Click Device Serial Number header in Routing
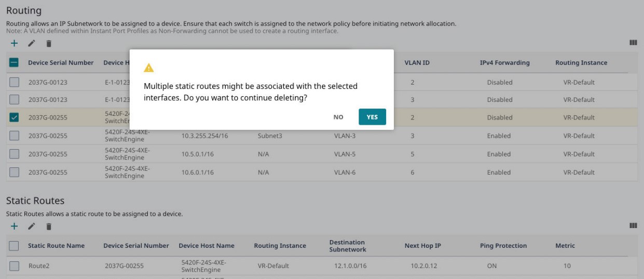Viewport: 644px width, 279px height. coord(61,63)
